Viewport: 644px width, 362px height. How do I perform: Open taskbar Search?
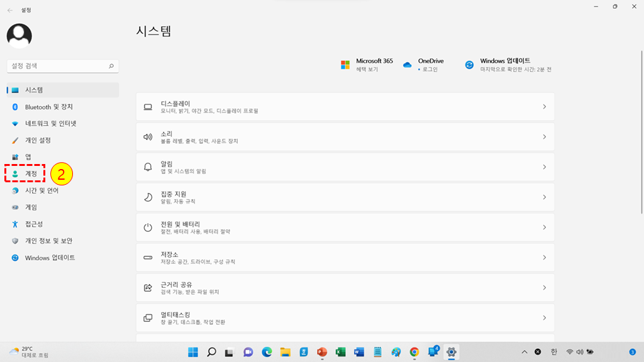[211, 352]
